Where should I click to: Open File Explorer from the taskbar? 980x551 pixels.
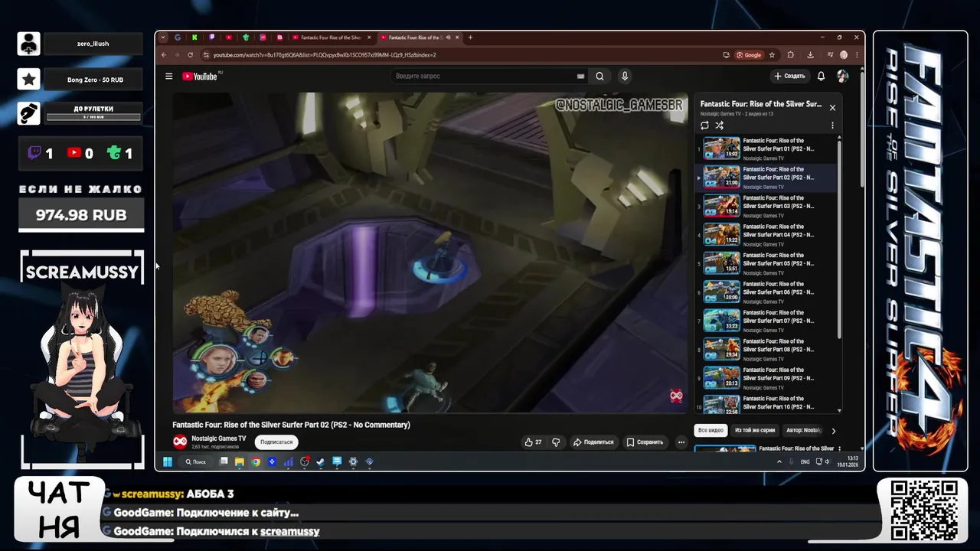click(240, 461)
